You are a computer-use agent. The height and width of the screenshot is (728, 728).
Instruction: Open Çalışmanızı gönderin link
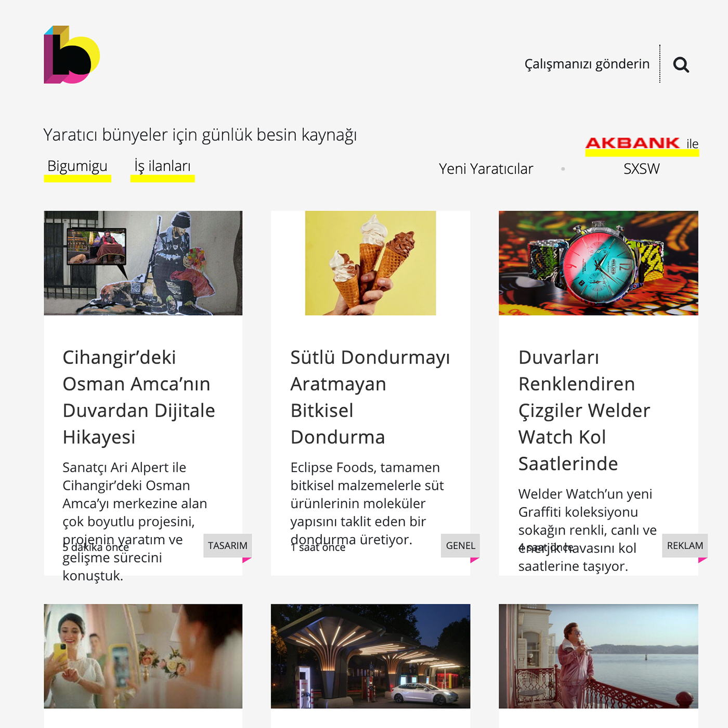587,64
